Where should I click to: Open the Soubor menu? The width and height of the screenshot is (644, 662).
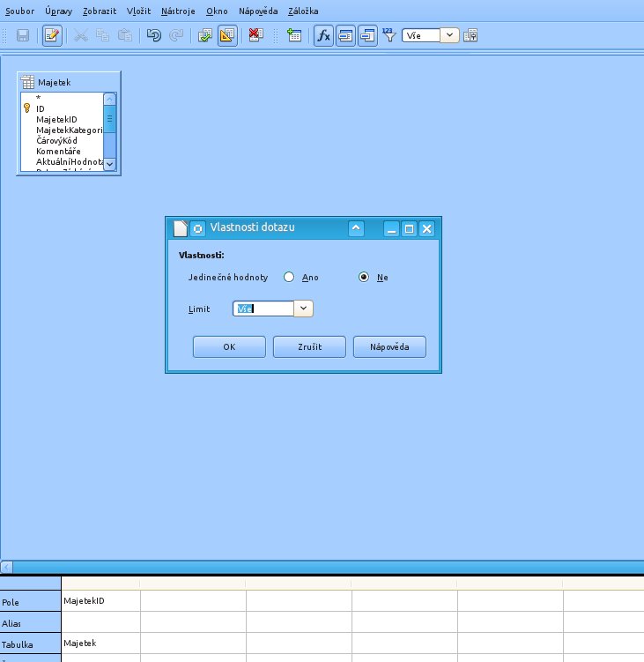click(x=20, y=11)
